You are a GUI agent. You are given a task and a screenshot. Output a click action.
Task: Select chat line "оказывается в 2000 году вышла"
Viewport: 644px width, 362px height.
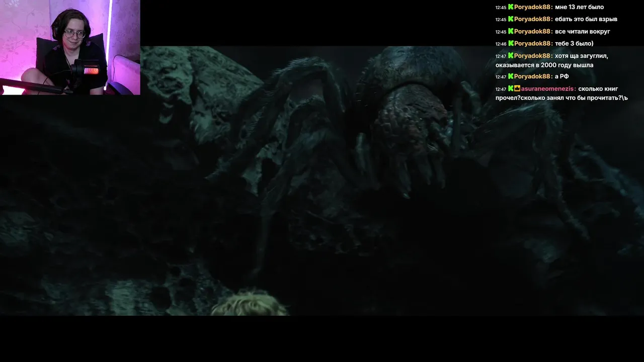pyautogui.click(x=544, y=65)
